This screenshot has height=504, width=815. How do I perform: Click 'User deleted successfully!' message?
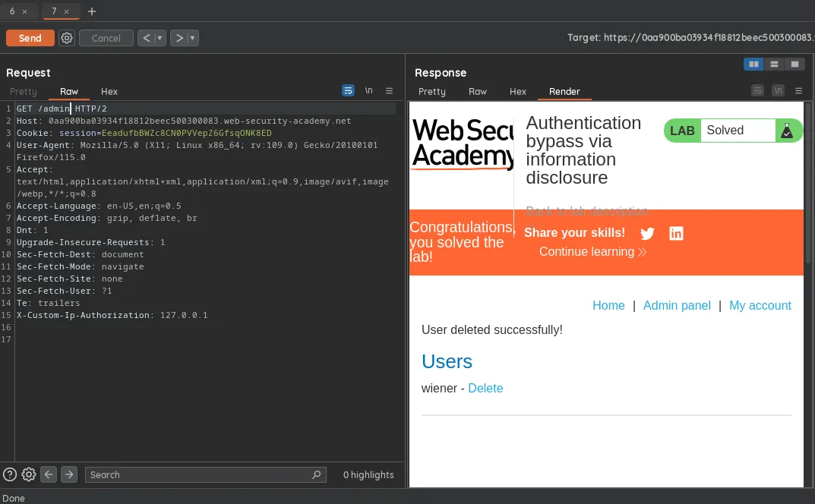point(491,330)
